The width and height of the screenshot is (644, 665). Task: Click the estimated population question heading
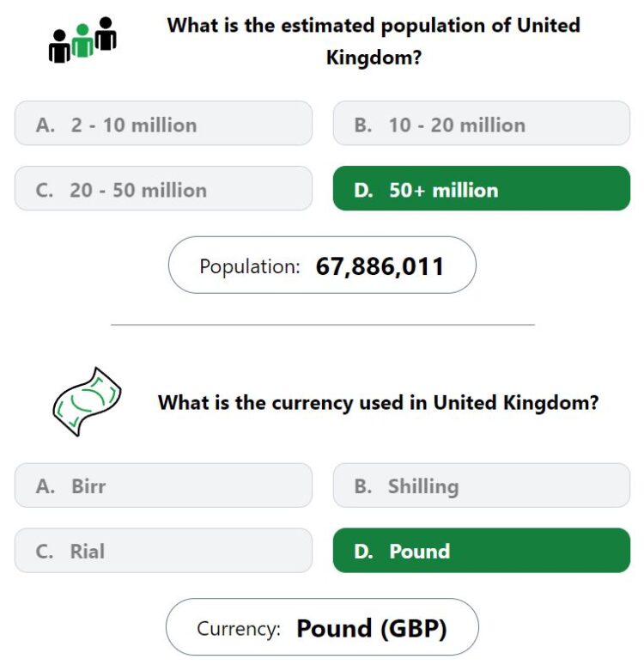pos(374,41)
